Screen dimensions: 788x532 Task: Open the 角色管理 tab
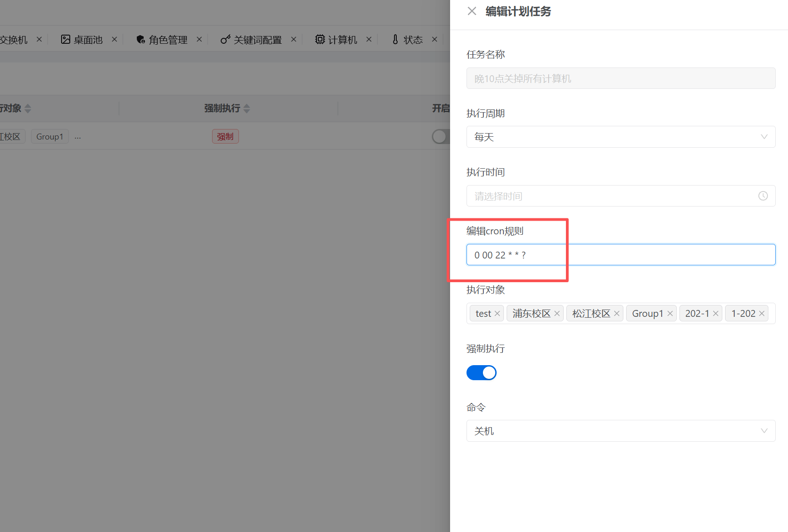[162, 40]
